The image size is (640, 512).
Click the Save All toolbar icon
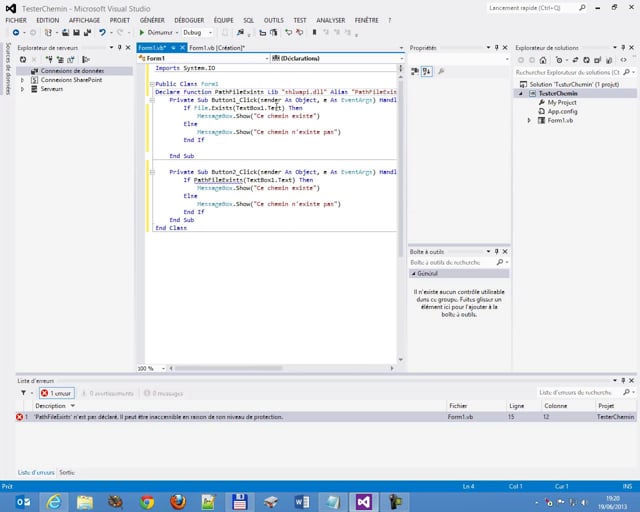pos(87,32)
